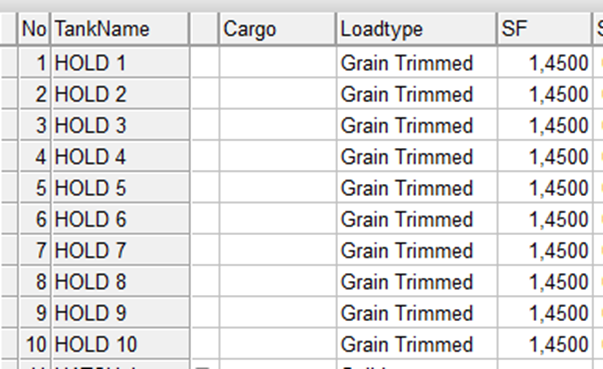Click the No column header
Viewport: 603px width, 369px height.
tap(34, 29)
